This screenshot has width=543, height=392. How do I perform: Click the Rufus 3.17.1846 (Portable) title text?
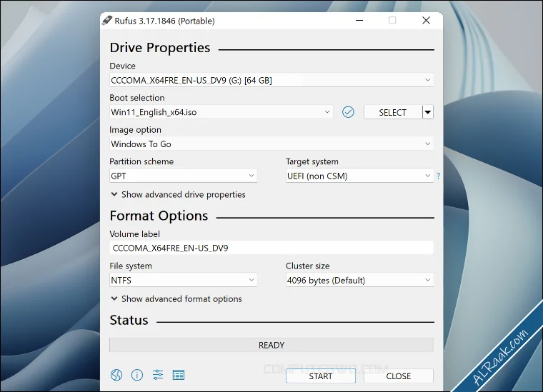[165, 21]
